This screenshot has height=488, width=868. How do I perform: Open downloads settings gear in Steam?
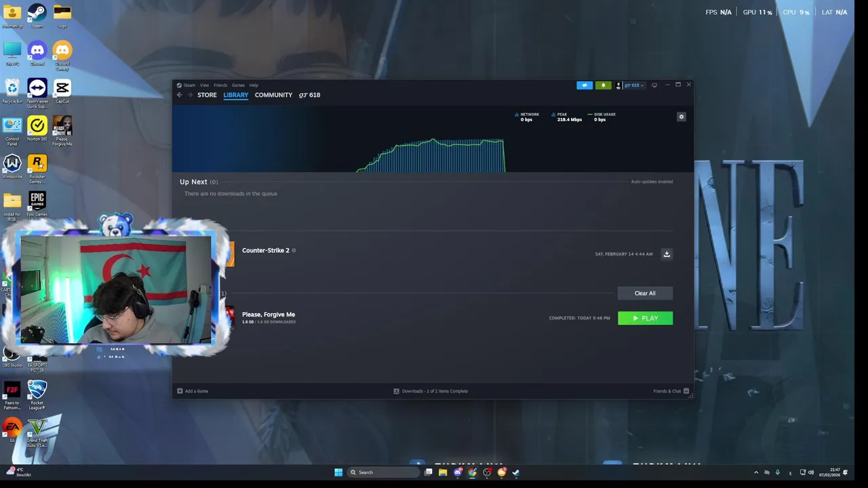coord(682,117)
